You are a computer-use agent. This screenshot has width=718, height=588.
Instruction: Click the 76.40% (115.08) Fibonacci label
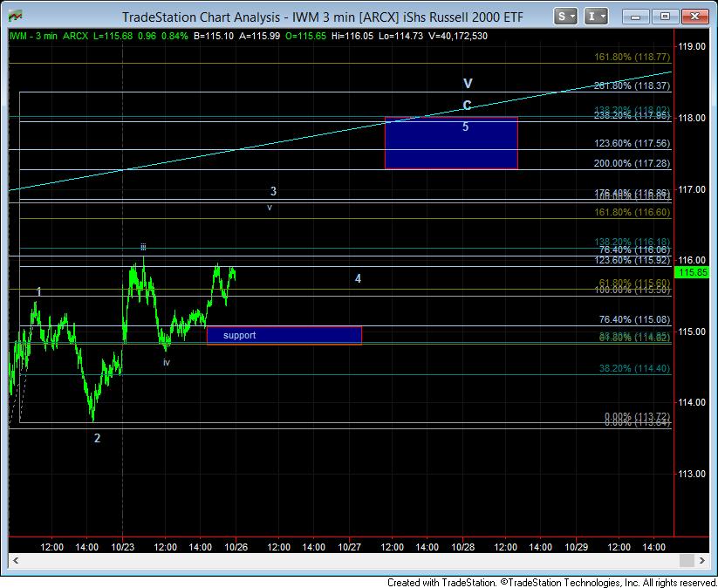coord(634,319)
